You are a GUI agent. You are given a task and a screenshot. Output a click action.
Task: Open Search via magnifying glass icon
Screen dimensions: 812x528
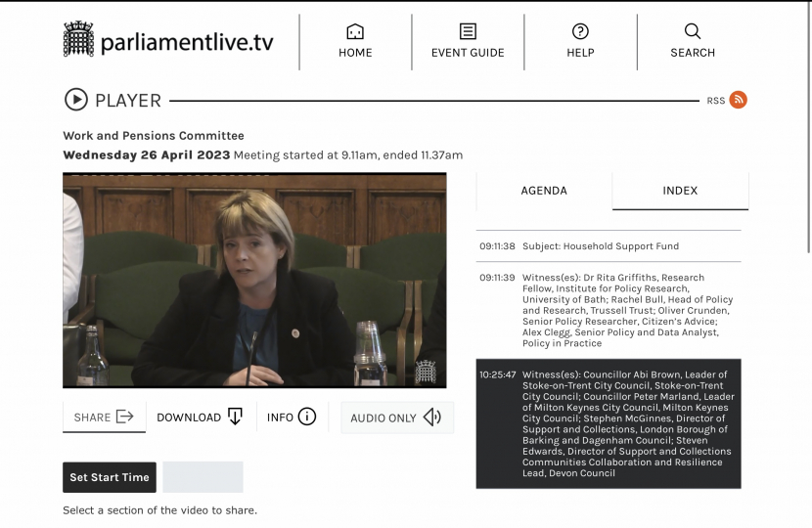[693, 31]
